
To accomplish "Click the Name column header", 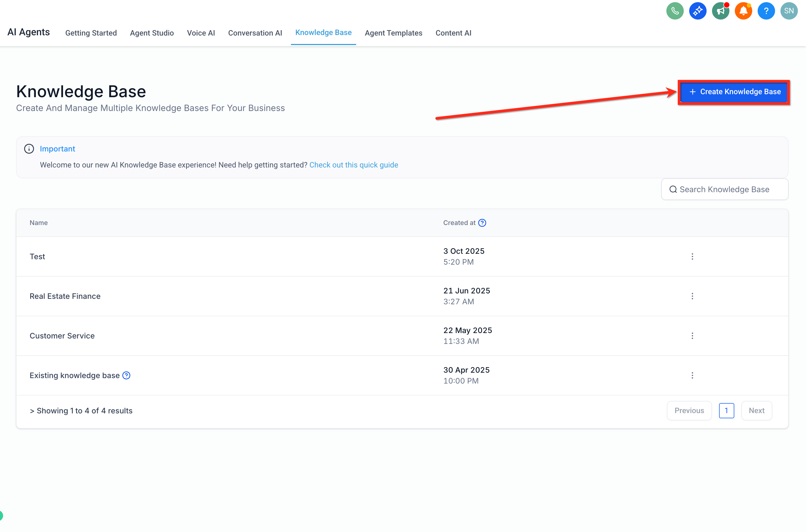I will pos(39,223).
